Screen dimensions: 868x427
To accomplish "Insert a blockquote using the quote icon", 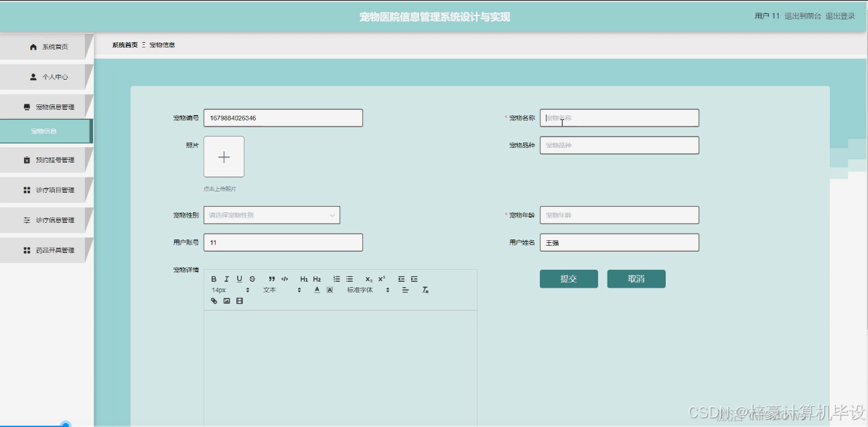I will 272,279.
